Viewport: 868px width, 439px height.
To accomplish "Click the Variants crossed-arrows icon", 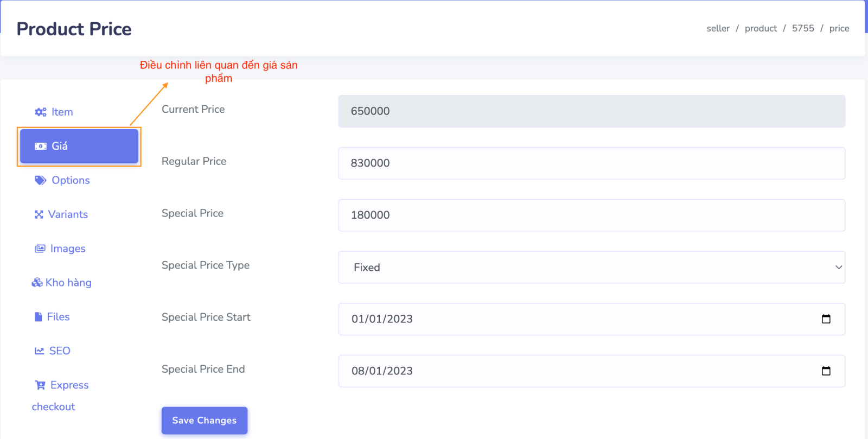I will point(39,215).
